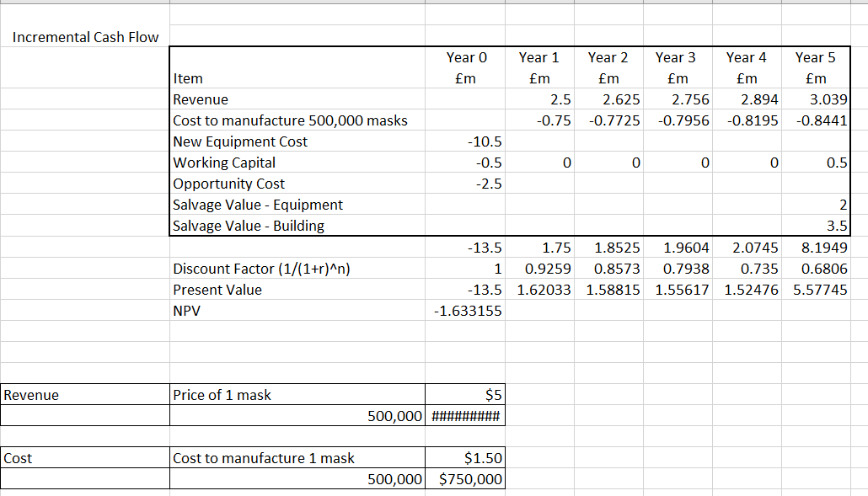
Task: Click the equipment salvage value 2
Action: coord(816,205)
